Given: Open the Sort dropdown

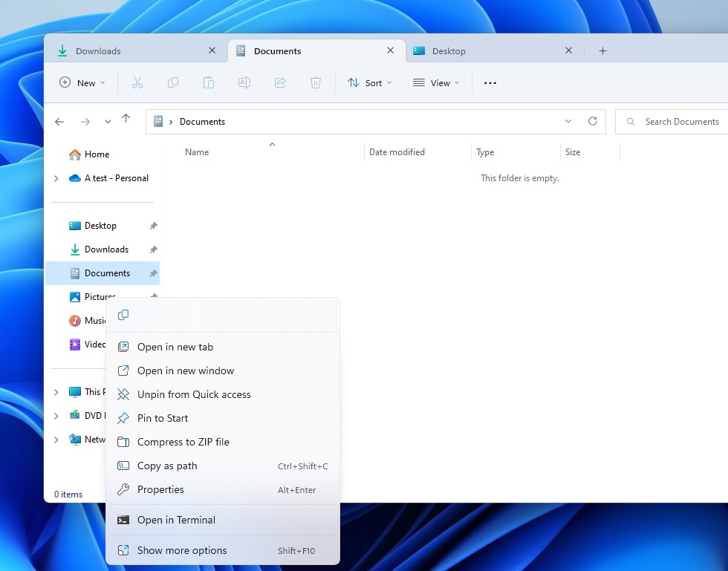Looking at the screenshot, I should [370, 83].
